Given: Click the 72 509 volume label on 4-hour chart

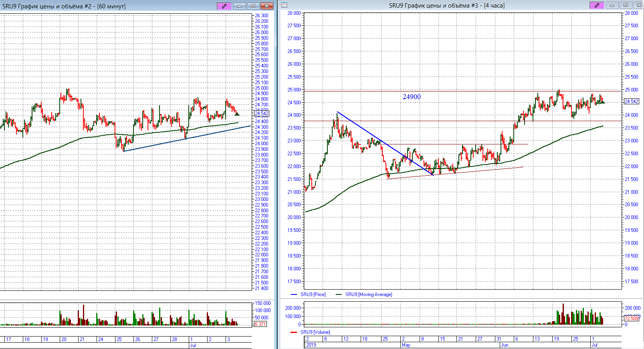Looking at the screenshot, I should pyautogui.click(x=632, y=318).
